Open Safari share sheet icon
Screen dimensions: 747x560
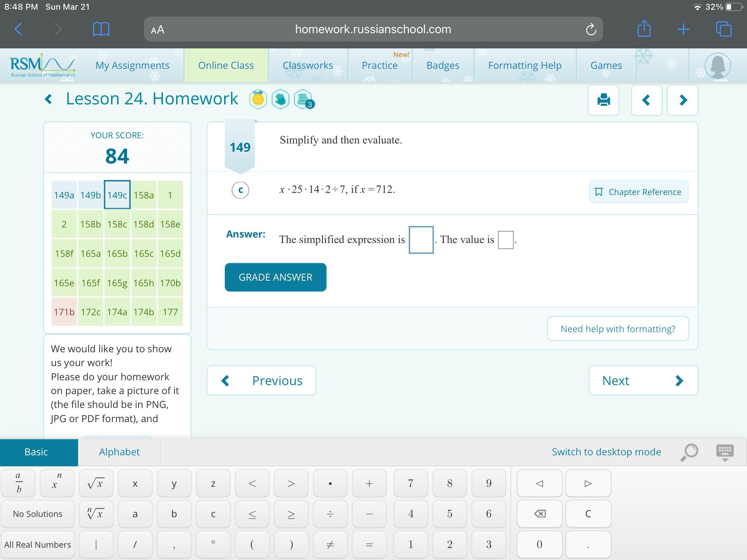click(644, 29)
